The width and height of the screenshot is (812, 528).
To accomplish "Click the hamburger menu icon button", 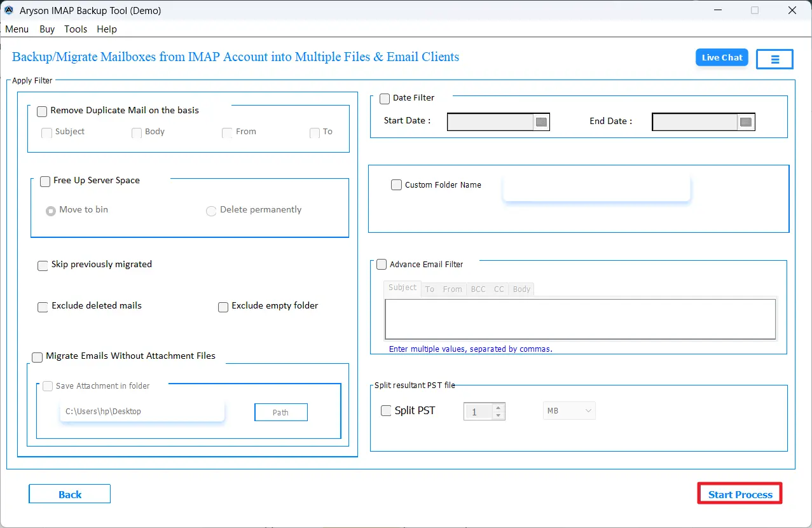I will [774, 59].
